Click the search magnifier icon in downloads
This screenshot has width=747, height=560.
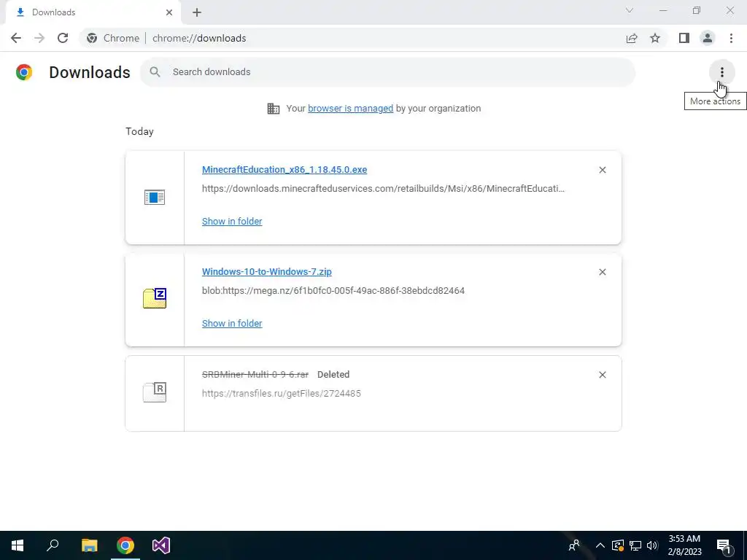click(x=155, y=72)
